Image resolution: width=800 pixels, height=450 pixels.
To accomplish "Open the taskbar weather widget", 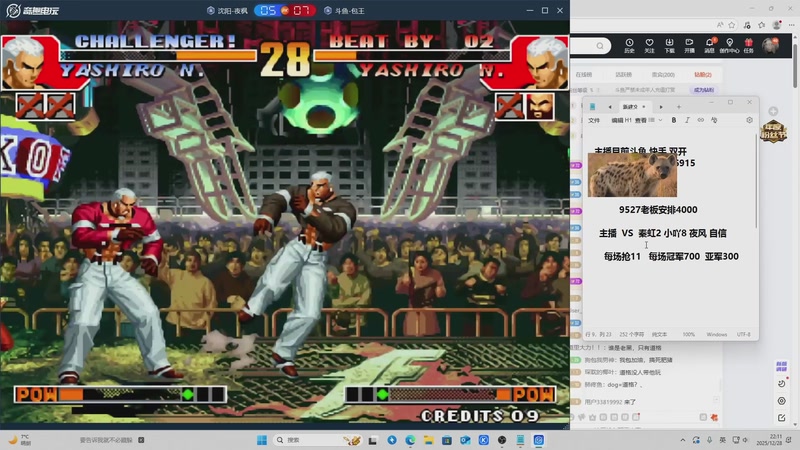I will click(20, 440).
